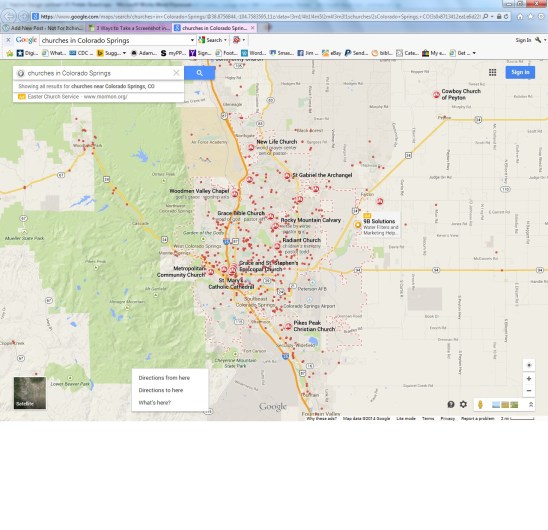Click the Google toolbar Search button
Screen dimensions: 548x530
point(211,40)
